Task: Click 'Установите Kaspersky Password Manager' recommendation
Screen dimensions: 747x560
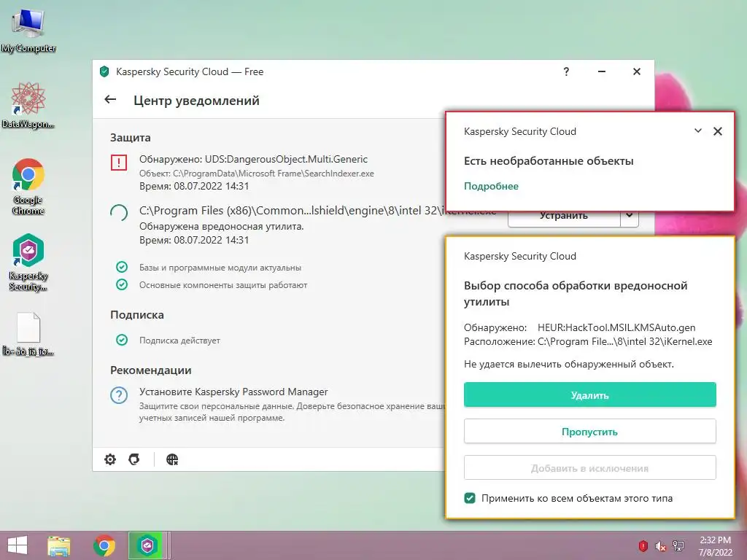Action: click(x=233, y=392)
